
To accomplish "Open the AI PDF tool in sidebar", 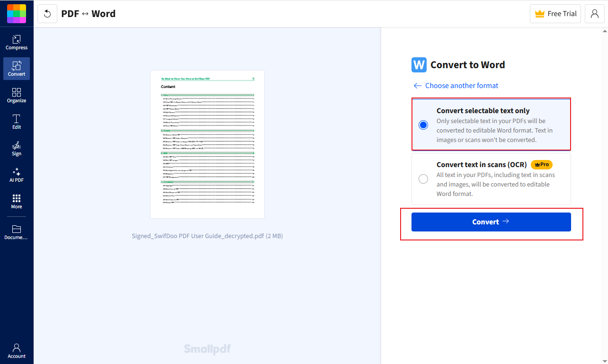I will (x=17, y=175).
